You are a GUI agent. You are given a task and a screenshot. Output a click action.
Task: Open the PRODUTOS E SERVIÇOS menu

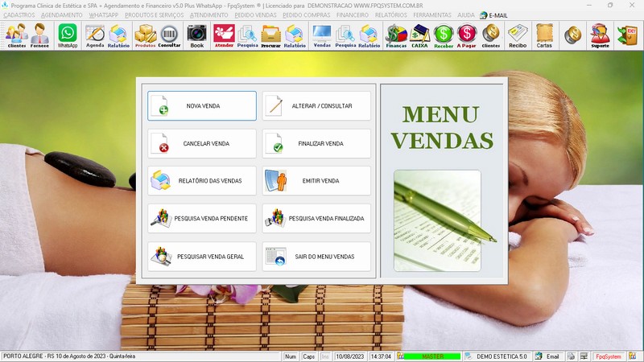[x=154, y=15]
